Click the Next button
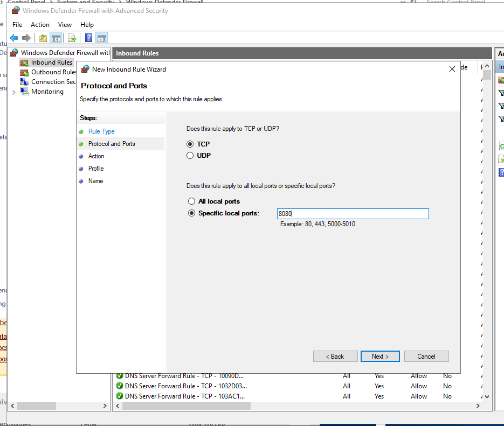The image size is (504, 426). click(380, 357)
